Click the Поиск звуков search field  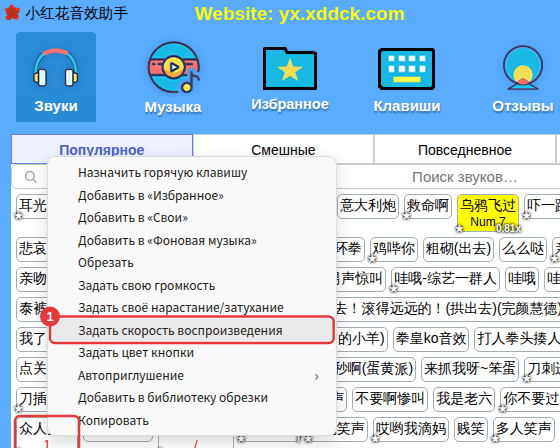click(464, 177)
